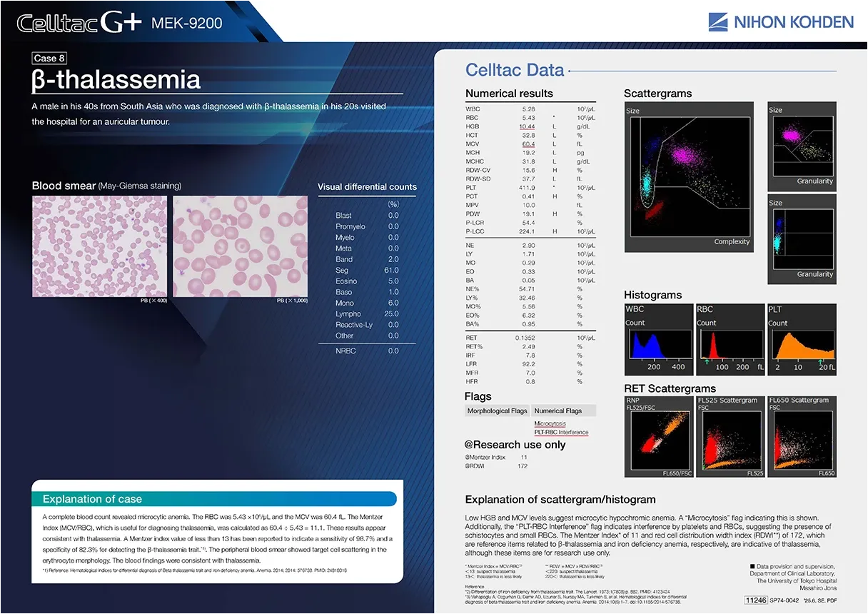This screenshot has width=868, height=614.
Task: Select the MPV row value 10.0
Action: pyautogui.click(x=528, y=205)
